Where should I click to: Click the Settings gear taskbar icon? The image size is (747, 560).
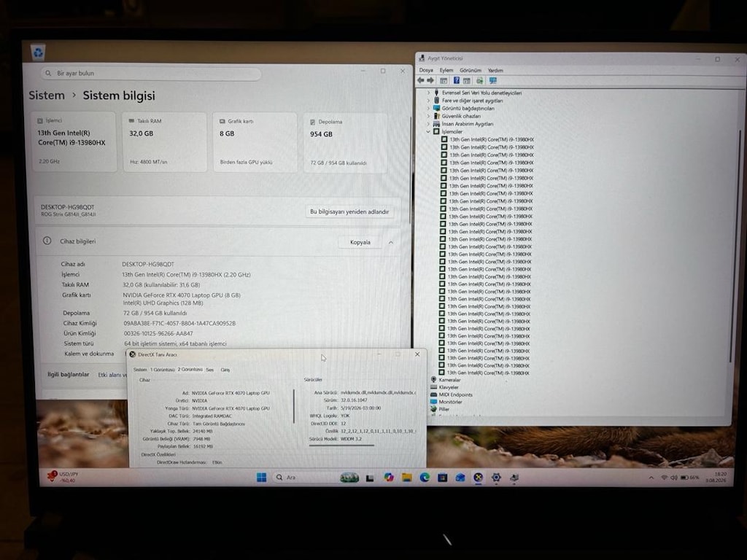496,477
